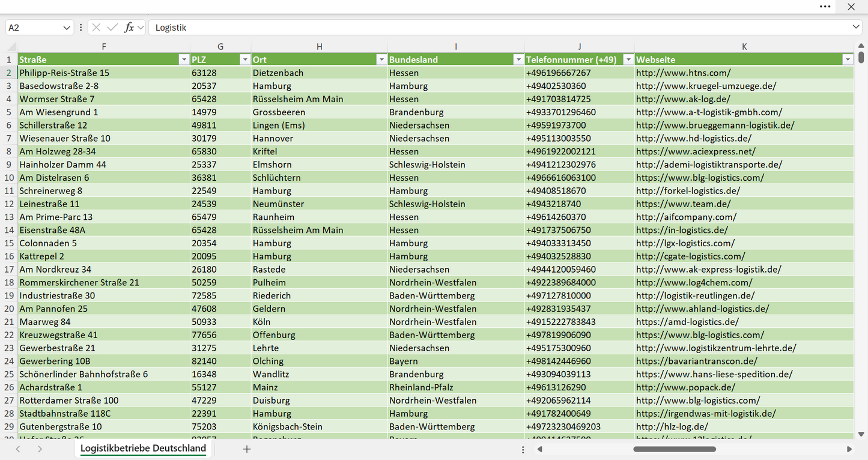Screen dimensions: 868x460
Task: Click the Insert Function fx icon
Action: coord(129,28)
